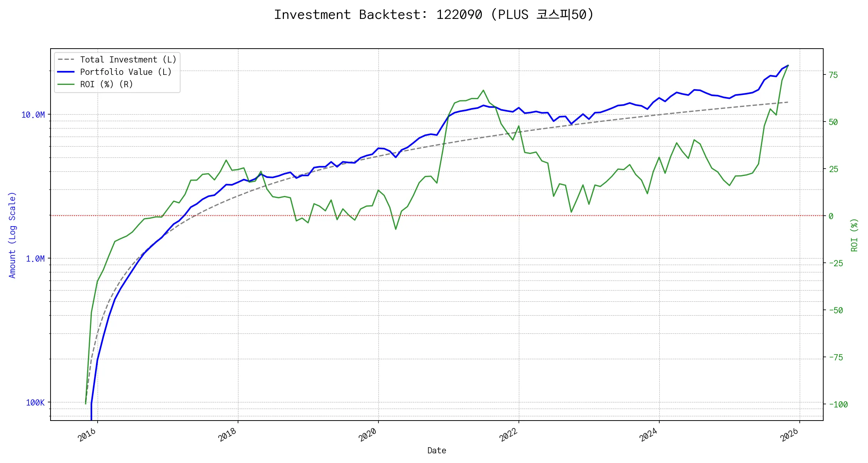868x463 pixels.
Task: Click Total Investment legend entry
Action: [x=128, y=60]
